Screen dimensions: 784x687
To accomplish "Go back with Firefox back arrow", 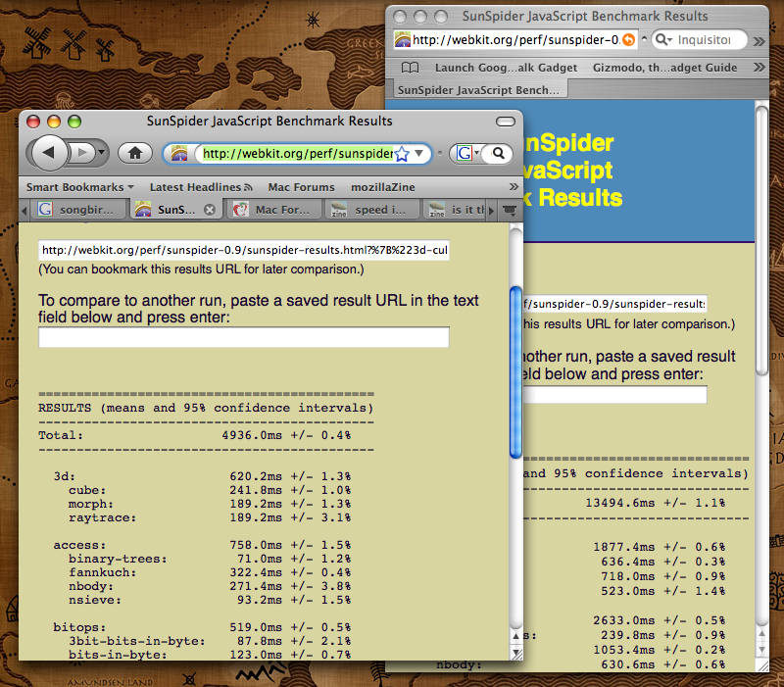I will 49,153.
